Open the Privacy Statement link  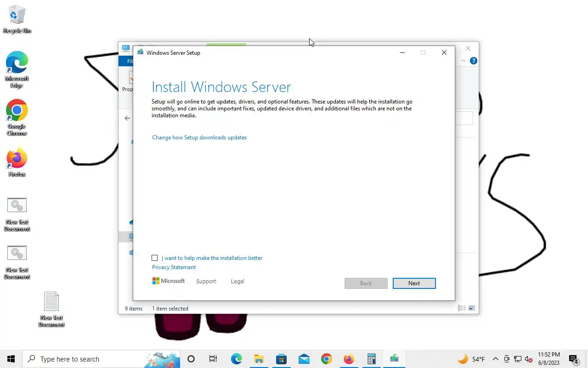[x=174, y=267]
